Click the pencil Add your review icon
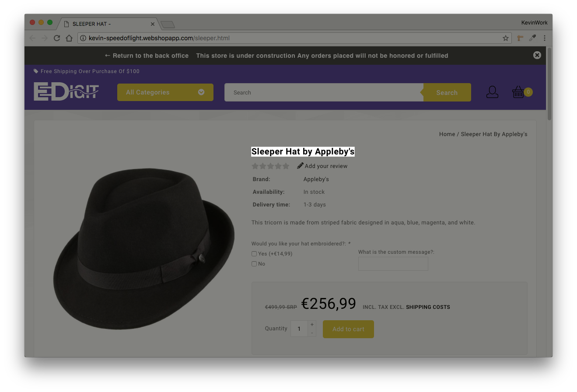Image resolution: width=577 pixels, height=392 pixels. (300, 166)
